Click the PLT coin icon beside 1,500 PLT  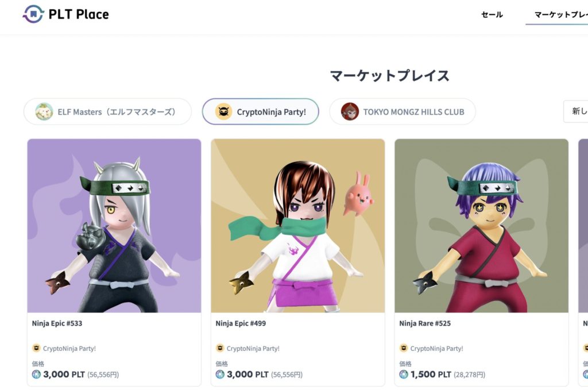coord(404,374)
